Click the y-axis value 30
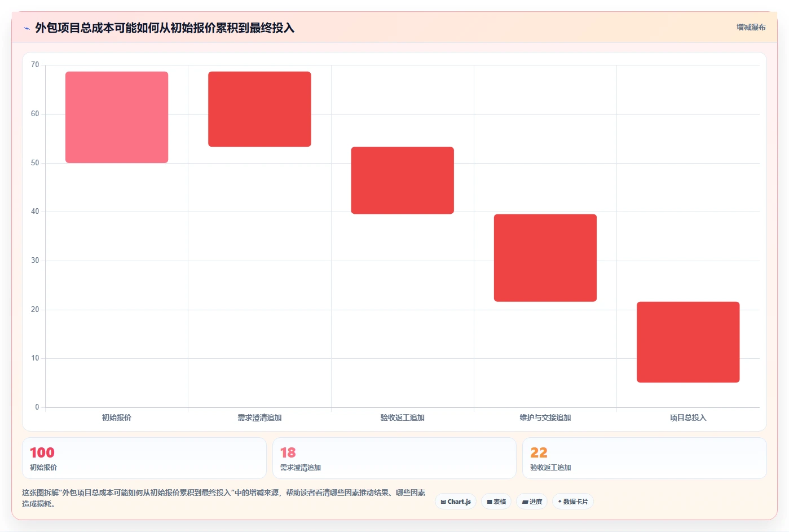 [x=35, y=261]
